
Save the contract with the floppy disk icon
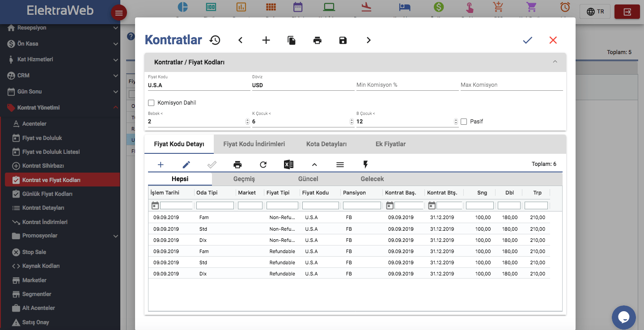[343, 40]
